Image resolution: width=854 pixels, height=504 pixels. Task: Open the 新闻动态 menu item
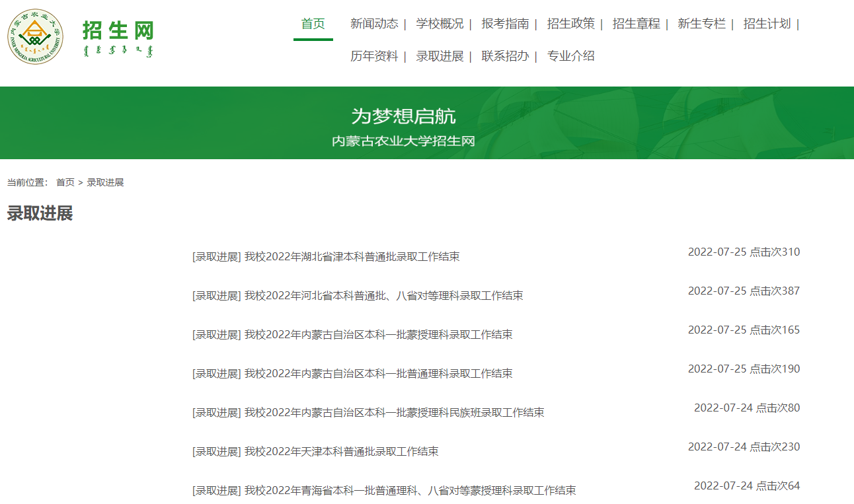(x=374, y=24)
